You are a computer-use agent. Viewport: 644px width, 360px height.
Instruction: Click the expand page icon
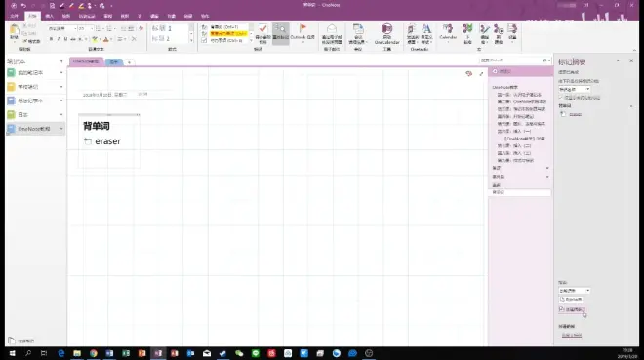(481, 74)
